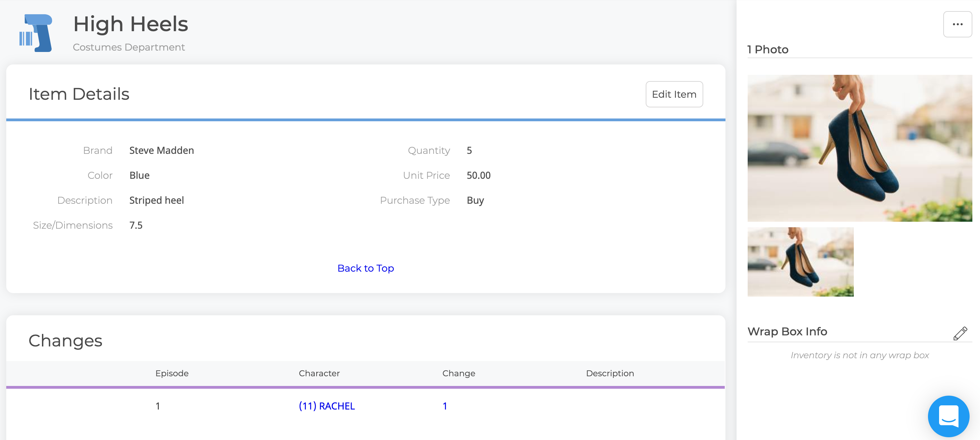
Task: Click the barcode scanner logo icon
Action: tap(36, 33)
